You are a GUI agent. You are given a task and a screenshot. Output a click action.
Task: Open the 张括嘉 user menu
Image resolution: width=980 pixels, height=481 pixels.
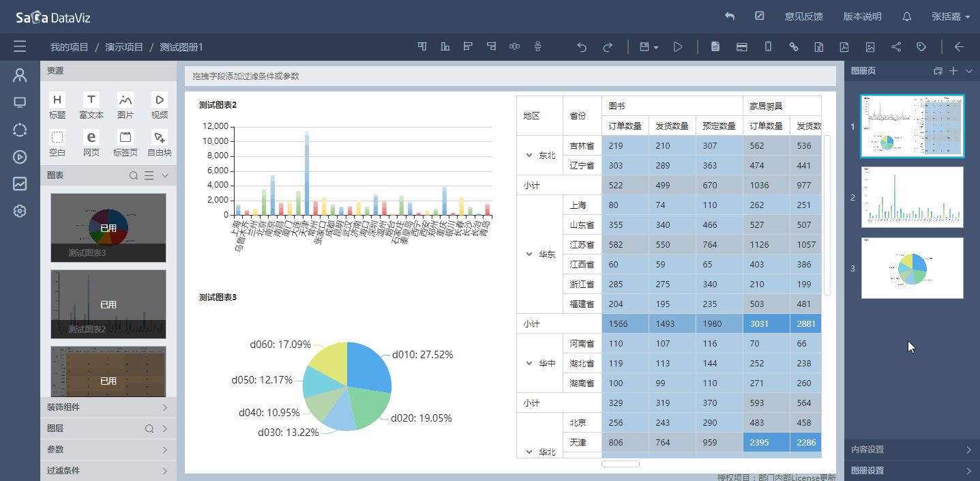951,16
